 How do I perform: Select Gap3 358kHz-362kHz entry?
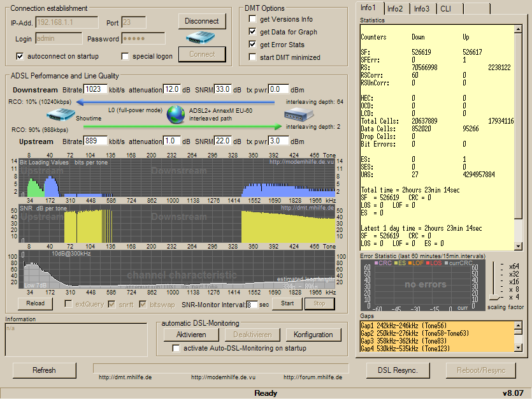(437, 340)
